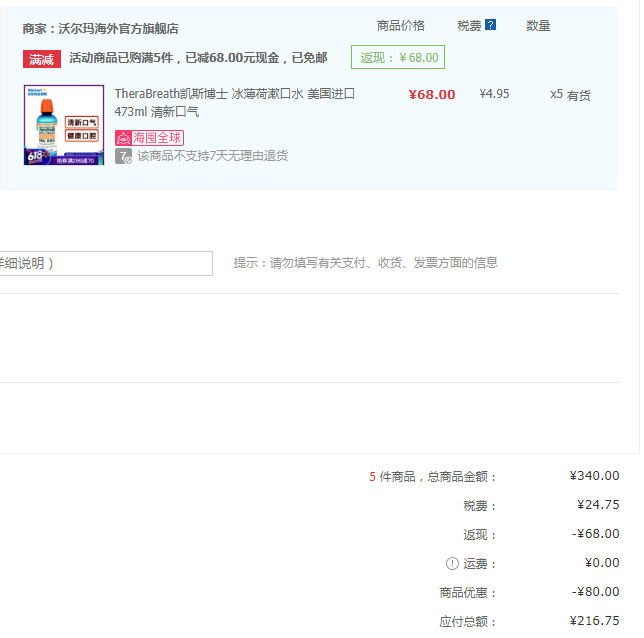Click the tax fee question mark help icon

pyautogui.click(x=490, y=25)
